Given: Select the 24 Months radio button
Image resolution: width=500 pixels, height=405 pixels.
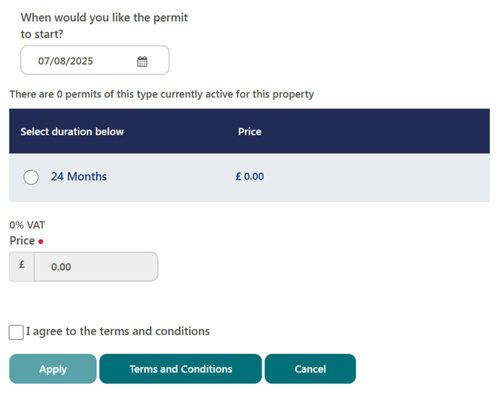Looking at the screenshot, I should [31, 177].
